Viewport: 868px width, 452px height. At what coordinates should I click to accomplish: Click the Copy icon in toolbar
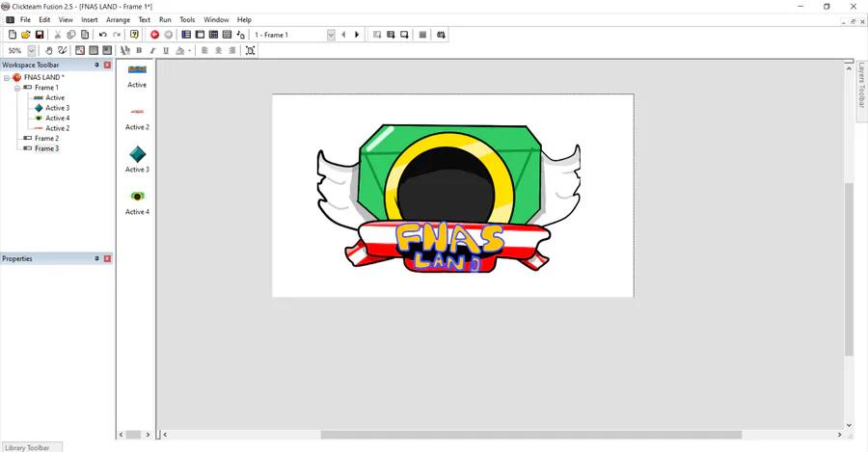click(x=70, y=35)
